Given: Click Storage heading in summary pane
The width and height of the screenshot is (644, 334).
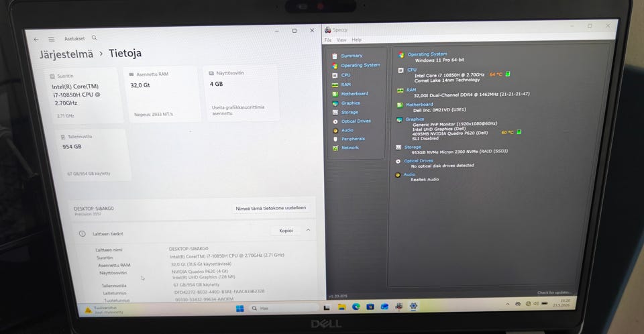Looking at the screenshot, I should pos(413,147).
